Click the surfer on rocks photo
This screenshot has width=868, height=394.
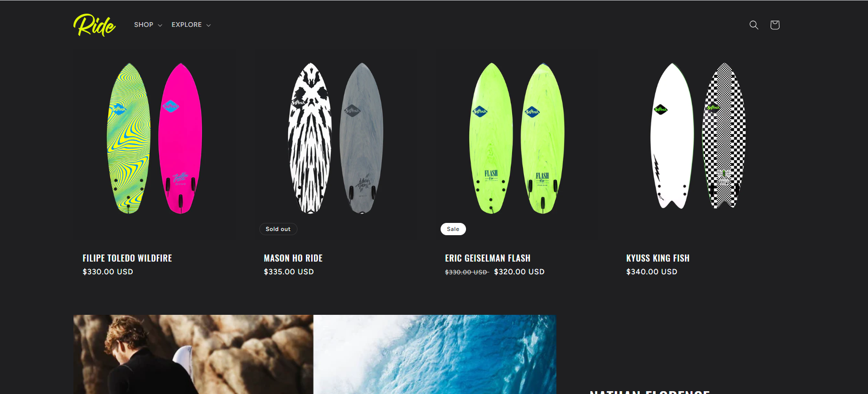coord(193,354)
